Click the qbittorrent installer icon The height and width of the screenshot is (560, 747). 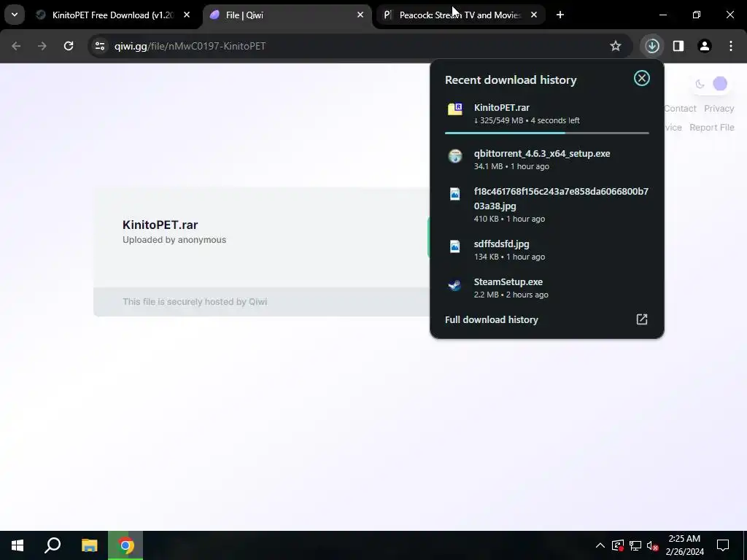(455, 156)
